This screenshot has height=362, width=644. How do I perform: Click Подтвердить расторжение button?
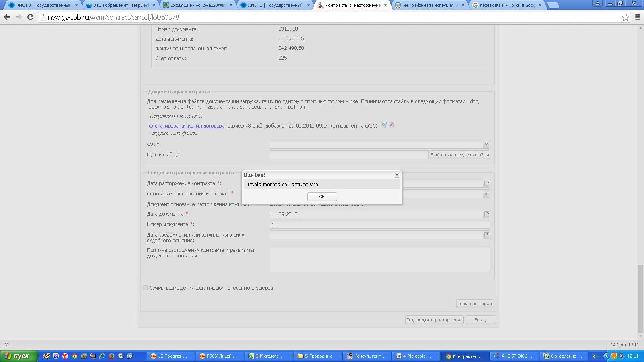coord(434,320)
